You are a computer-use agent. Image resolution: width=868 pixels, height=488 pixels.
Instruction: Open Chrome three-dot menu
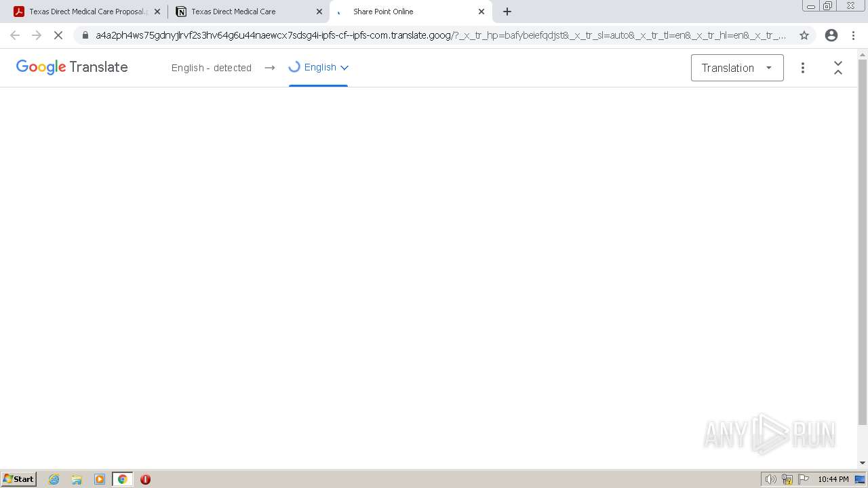[854, 35]
